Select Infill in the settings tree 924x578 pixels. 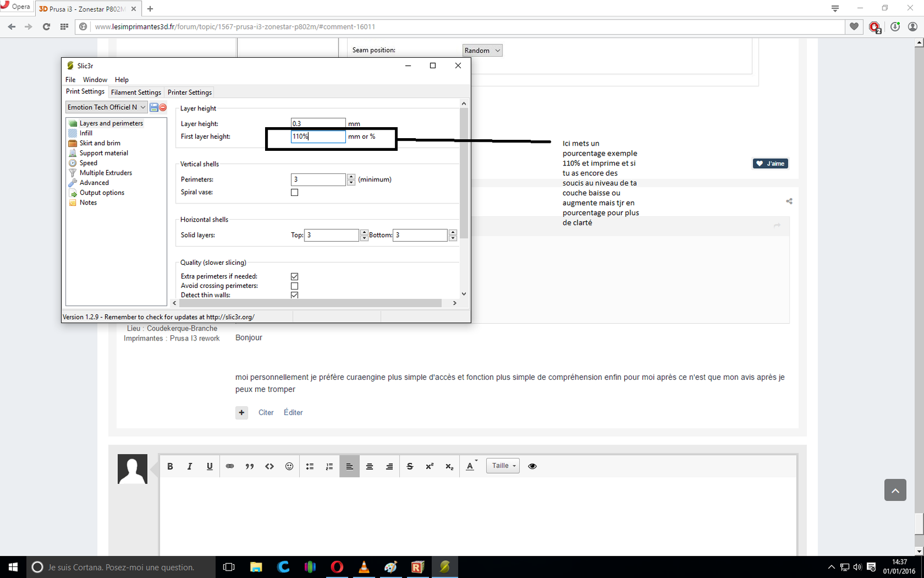point(85,133)
